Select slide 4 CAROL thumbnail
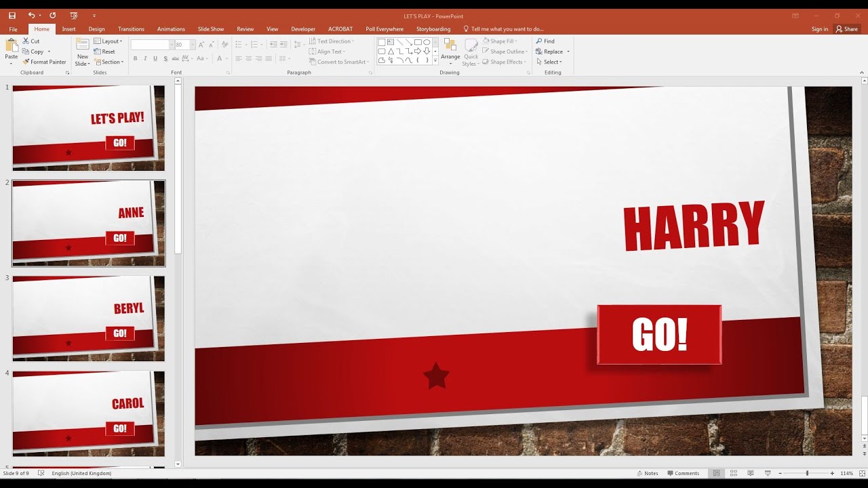The image size is (868, 488). point(89,413)
